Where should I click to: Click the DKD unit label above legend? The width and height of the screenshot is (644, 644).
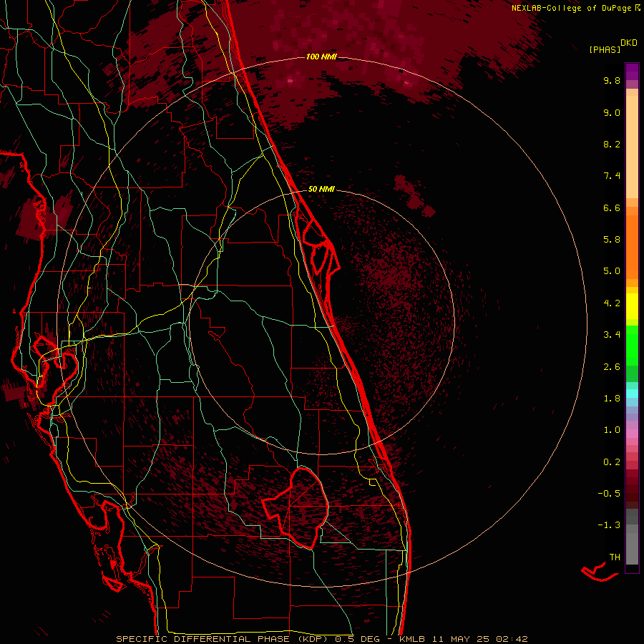629,43
